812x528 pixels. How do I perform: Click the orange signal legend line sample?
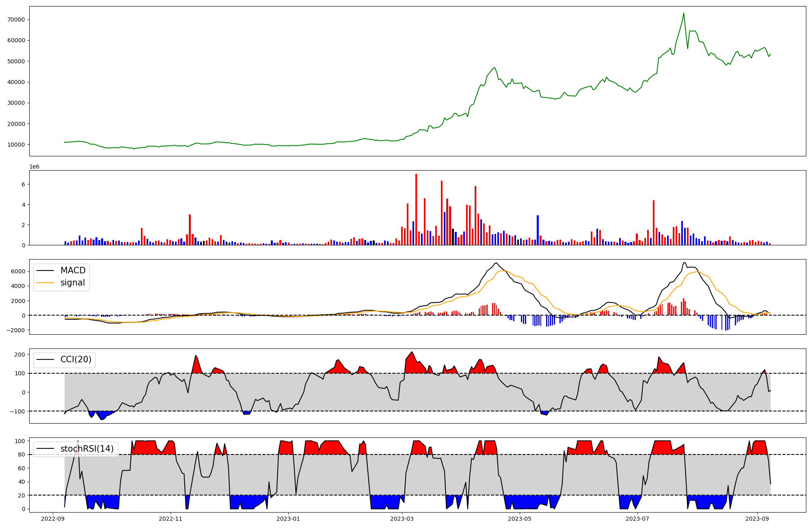point(45,283)
